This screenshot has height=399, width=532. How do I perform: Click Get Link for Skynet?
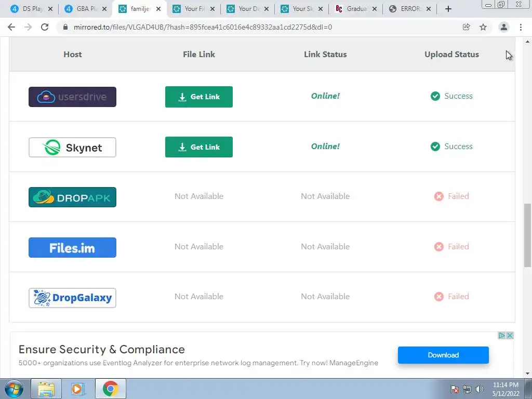pos(199,147)
